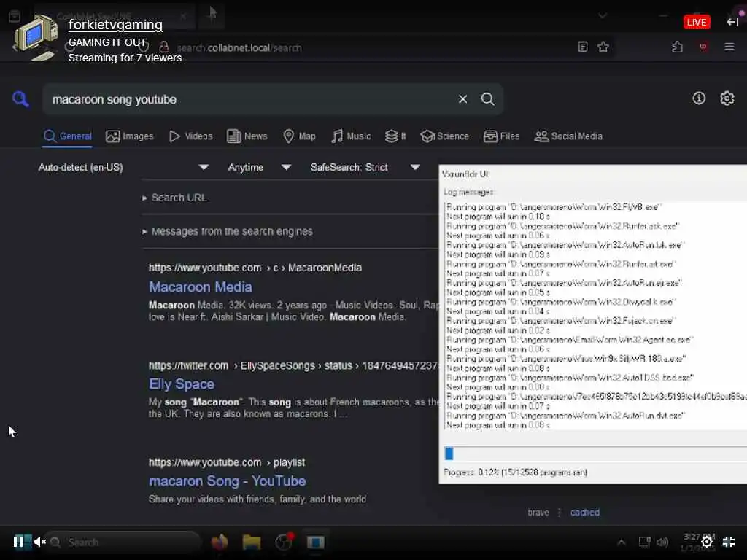Click the Vxrunfldr UI window title

[465, 174]
